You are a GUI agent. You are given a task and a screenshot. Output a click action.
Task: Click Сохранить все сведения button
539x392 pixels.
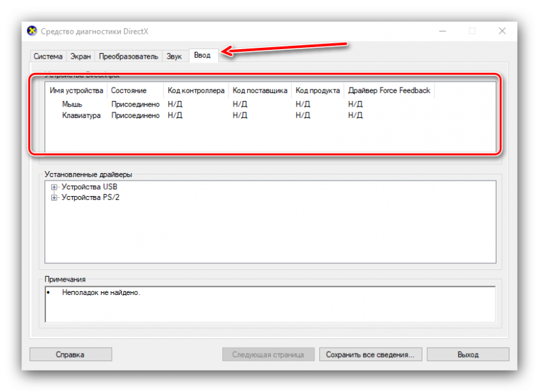coord(370,354)
